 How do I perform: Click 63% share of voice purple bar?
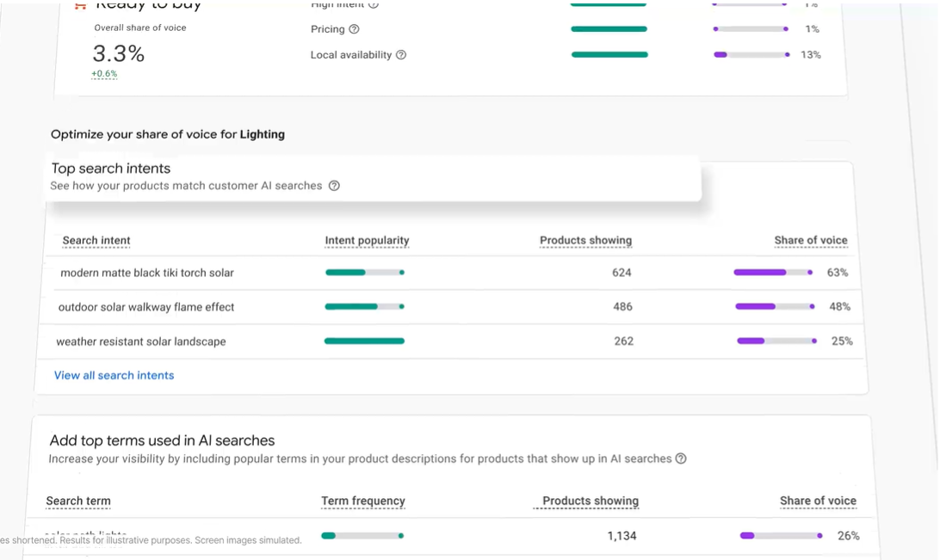[x=773, y=273]
